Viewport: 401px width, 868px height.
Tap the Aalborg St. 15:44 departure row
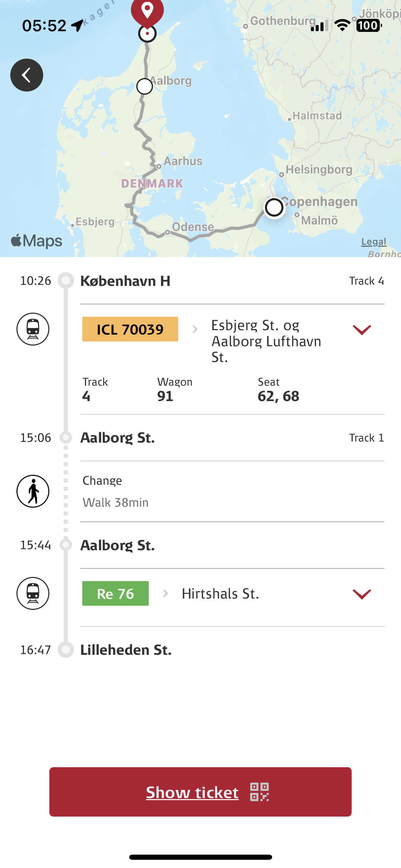coord(118,545)
